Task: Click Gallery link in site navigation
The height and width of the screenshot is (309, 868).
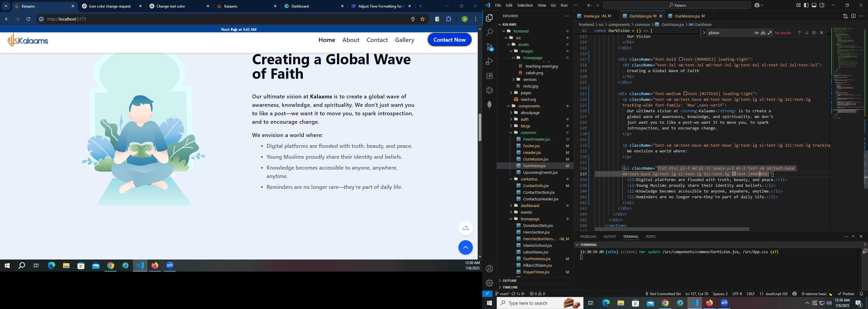Action: [404, 40]
